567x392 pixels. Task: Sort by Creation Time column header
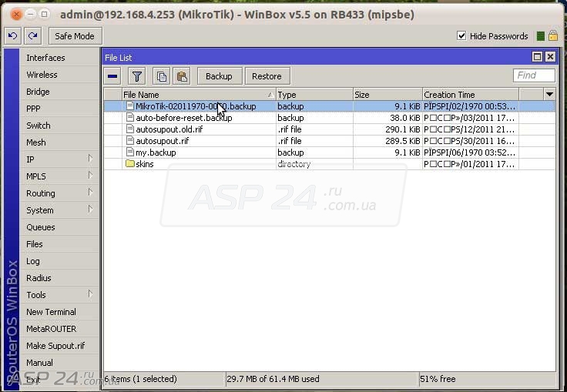tap(471, 95)
